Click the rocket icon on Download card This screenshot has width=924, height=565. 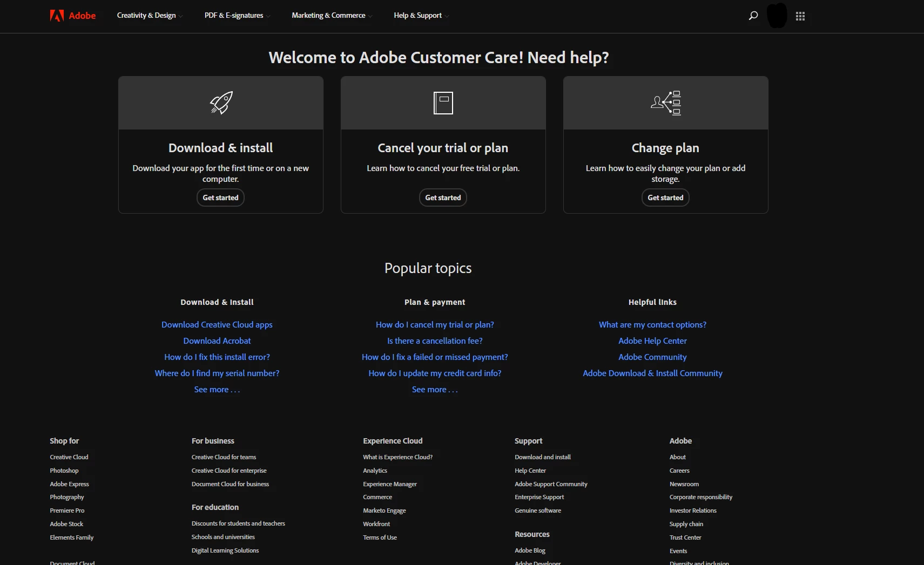(x=221, y=103)
